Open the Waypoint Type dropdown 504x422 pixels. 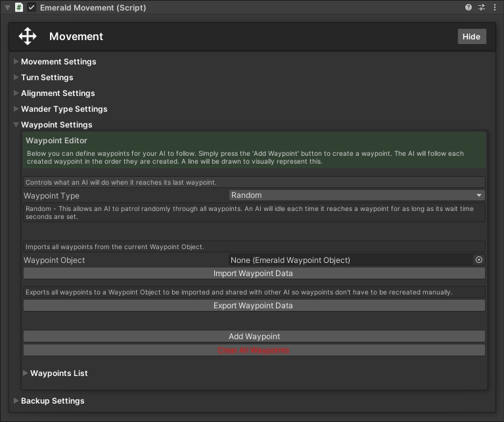pos(356,195)
